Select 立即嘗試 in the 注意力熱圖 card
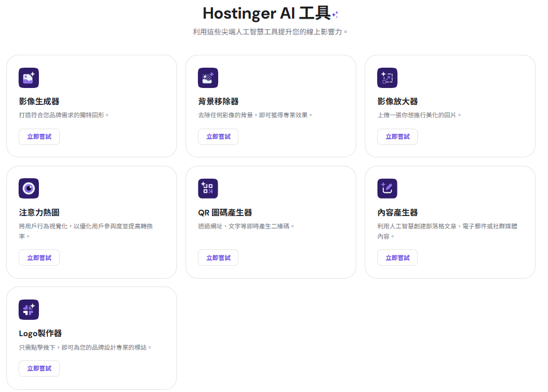Screen dimensions: 548x392 (39, 258)
